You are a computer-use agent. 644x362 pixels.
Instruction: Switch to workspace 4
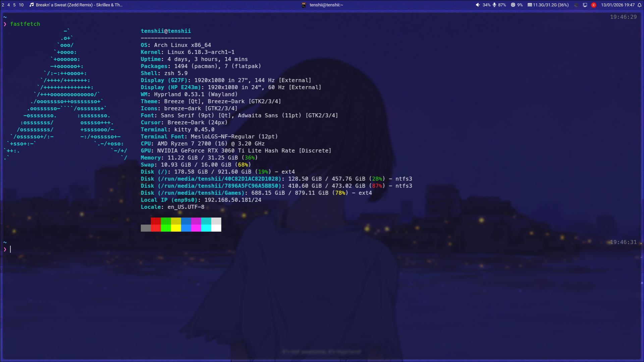[8, 5]
